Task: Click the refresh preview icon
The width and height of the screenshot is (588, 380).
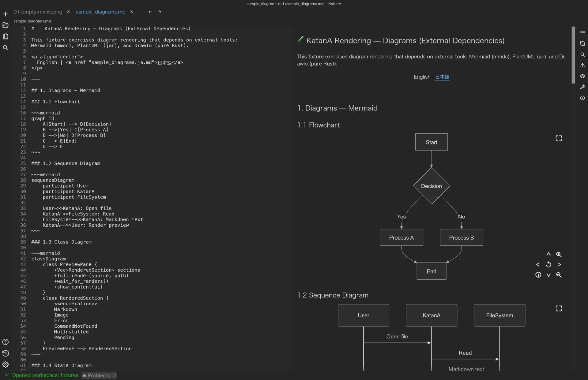Action: tap(582, 44)
